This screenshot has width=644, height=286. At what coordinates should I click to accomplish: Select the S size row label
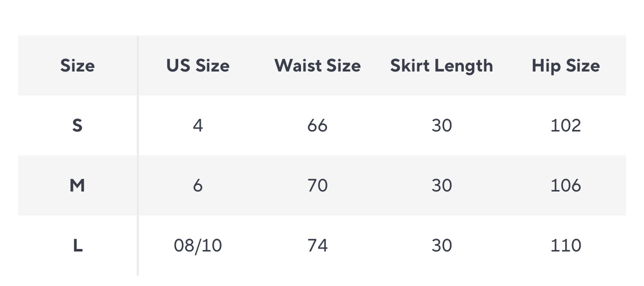[x=77, y=125]
